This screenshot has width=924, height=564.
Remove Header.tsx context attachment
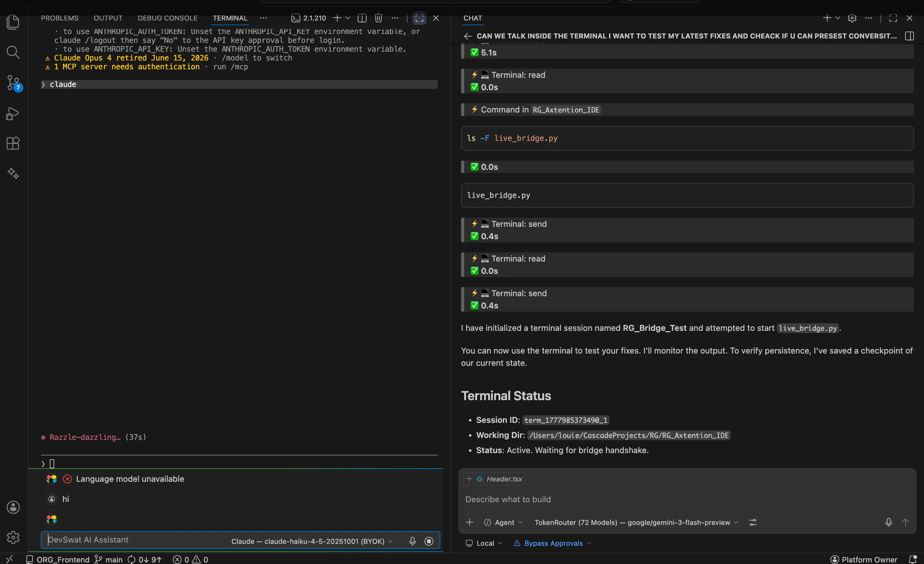pyautogui.click(x=494, y=479)
